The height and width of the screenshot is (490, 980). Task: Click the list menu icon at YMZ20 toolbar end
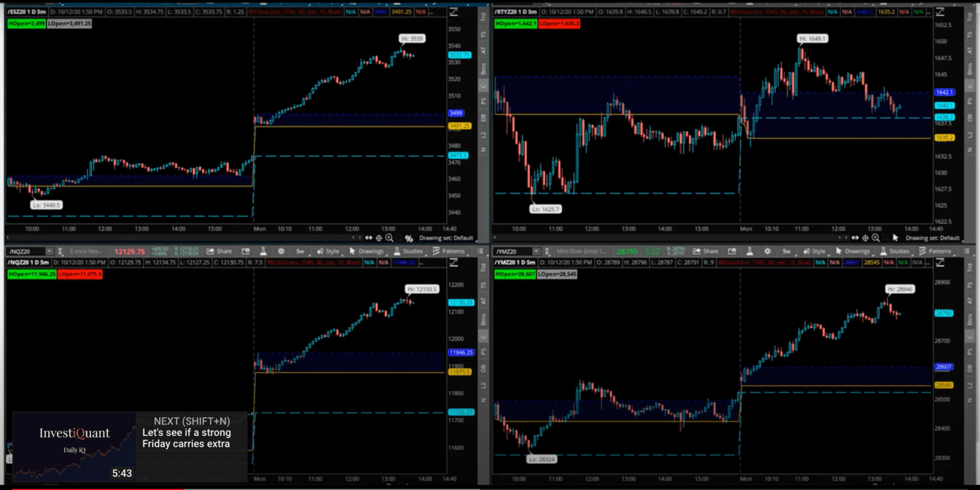[967, 251]
